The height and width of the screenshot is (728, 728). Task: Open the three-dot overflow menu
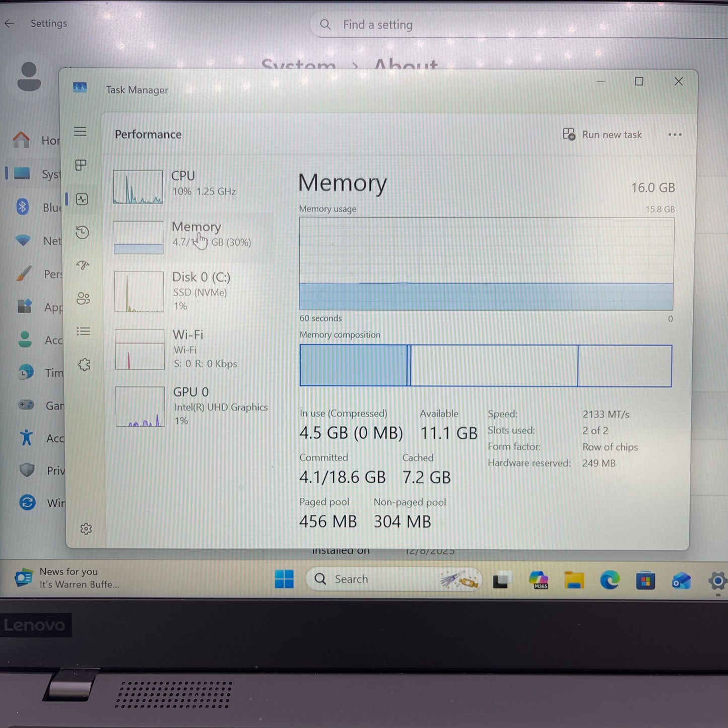click(675, 135)
